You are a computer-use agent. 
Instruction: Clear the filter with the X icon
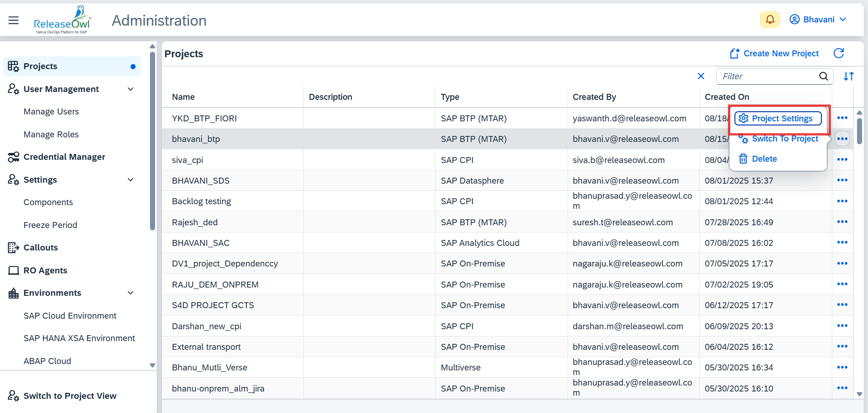click(x=701, y=76)
